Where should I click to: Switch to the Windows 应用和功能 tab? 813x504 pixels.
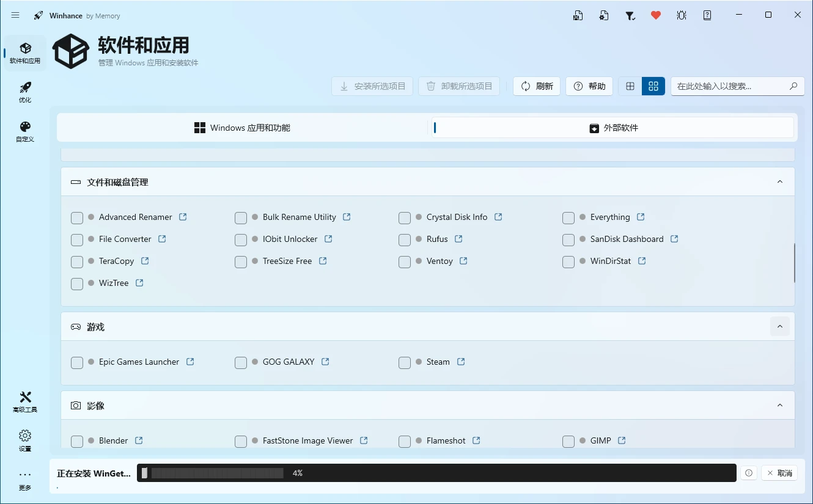tap(243, 128)
